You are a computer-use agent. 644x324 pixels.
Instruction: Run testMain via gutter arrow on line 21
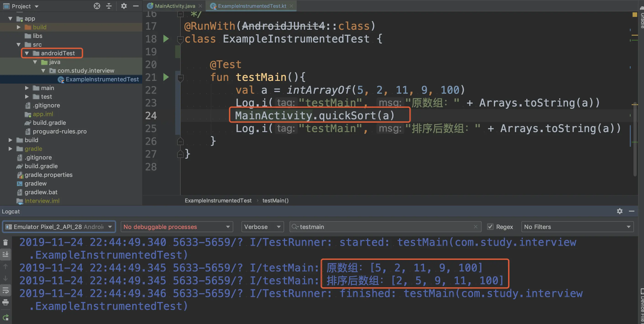166,77
